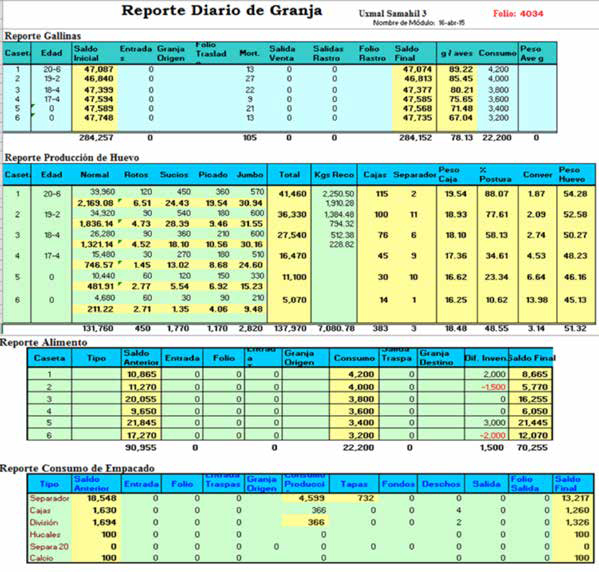Select the Cajas row label in Empacado
Viewport: 600px width, 572px height.
pos(40,510)
